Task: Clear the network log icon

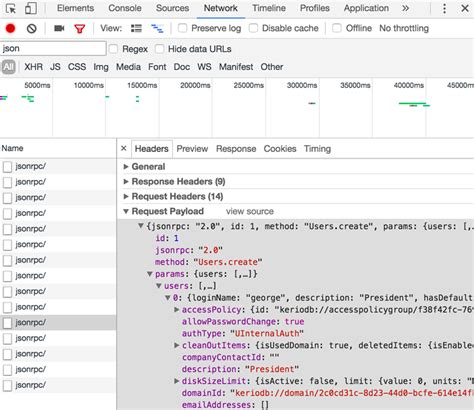Action: point(32,29)
